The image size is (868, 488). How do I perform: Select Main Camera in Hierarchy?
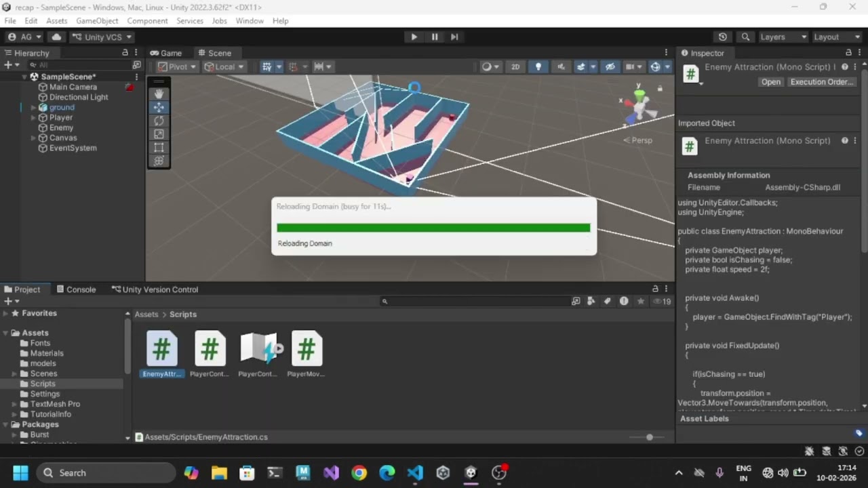73,87
